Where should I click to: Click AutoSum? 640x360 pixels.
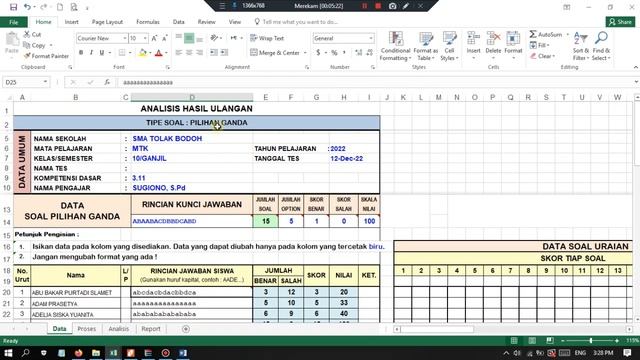tap(546, 35)
